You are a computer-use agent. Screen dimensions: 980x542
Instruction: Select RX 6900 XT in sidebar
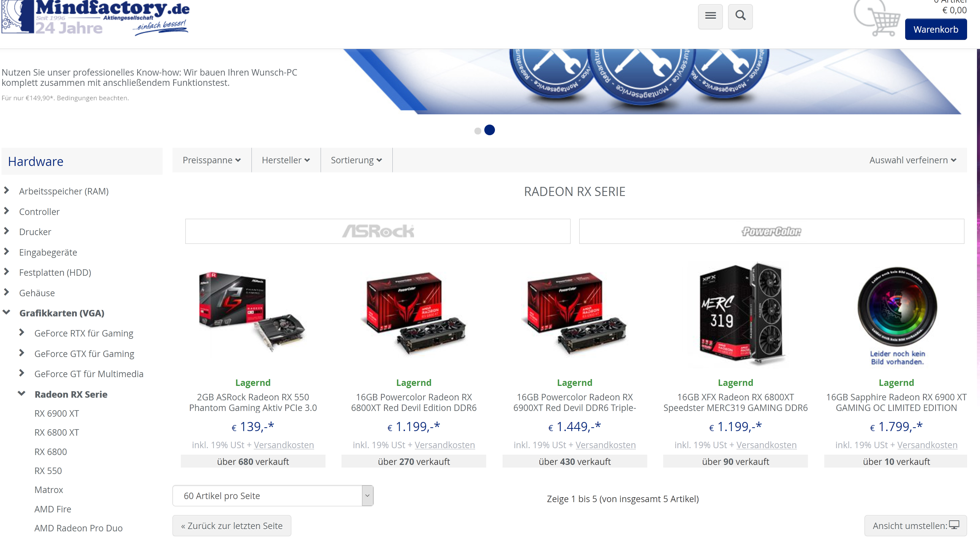tap(57, 414)
